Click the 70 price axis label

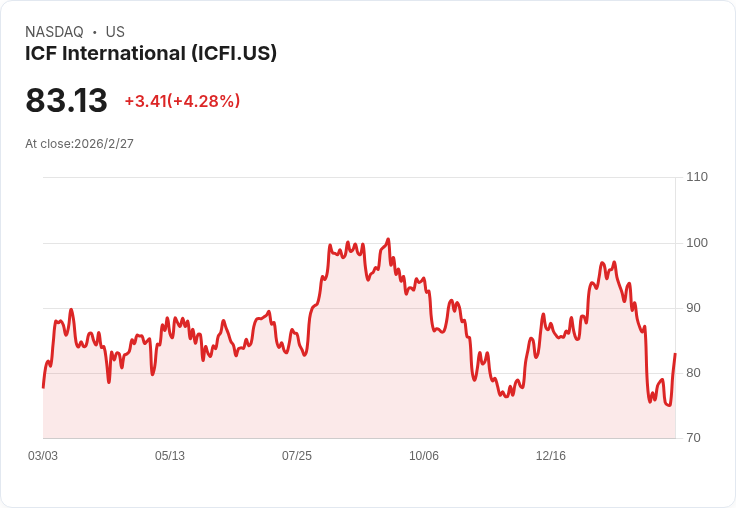pos(693,438)
